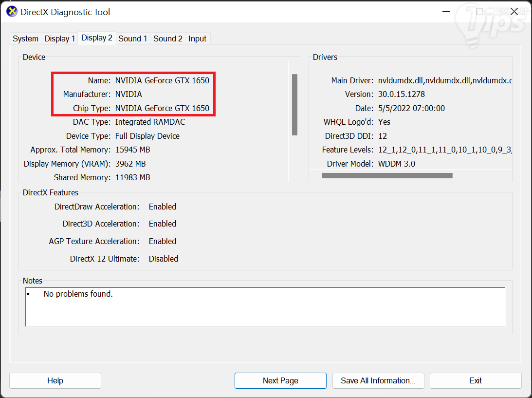
Task: Open the Display 1 tab
Action: tap(59, 38)
